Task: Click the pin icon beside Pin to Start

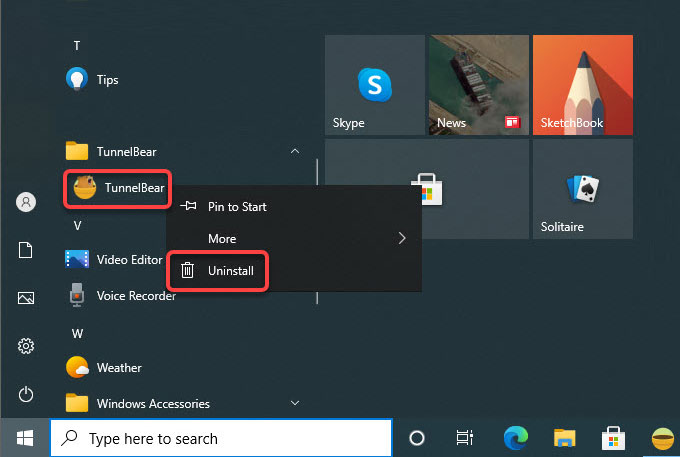Action: [x=188, y=206]
